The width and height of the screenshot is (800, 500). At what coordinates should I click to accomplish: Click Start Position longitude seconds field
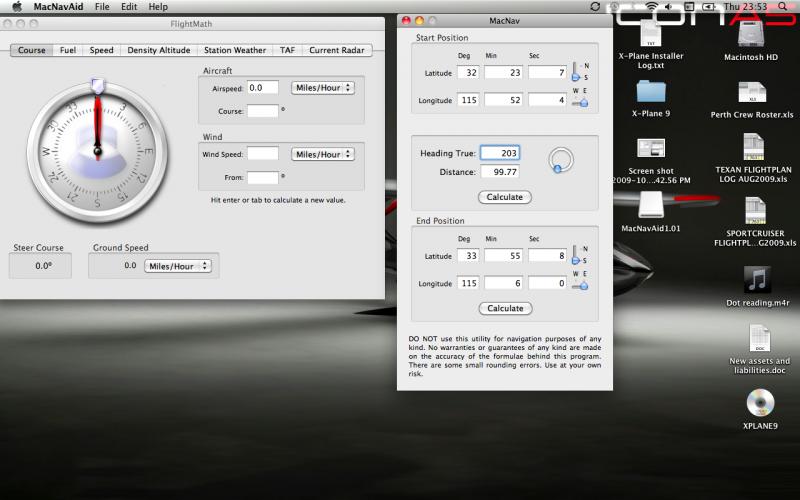pos(547,100)
